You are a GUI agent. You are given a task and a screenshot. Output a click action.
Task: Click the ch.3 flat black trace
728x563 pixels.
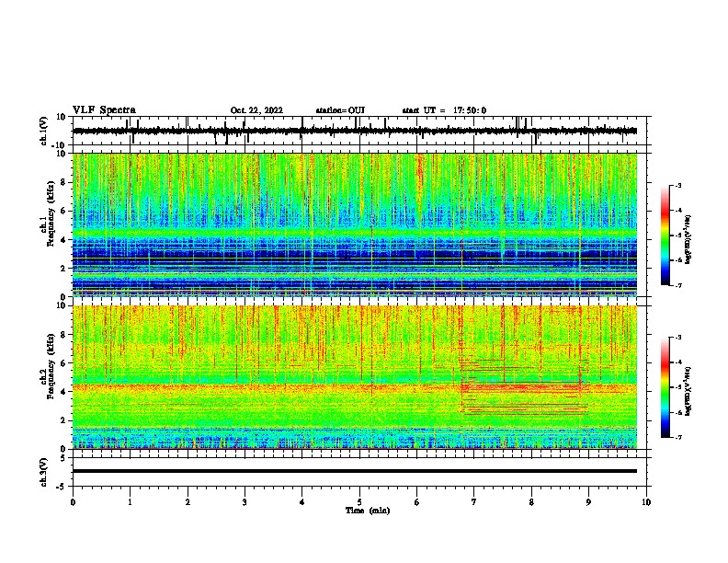[x=355, y=471]
